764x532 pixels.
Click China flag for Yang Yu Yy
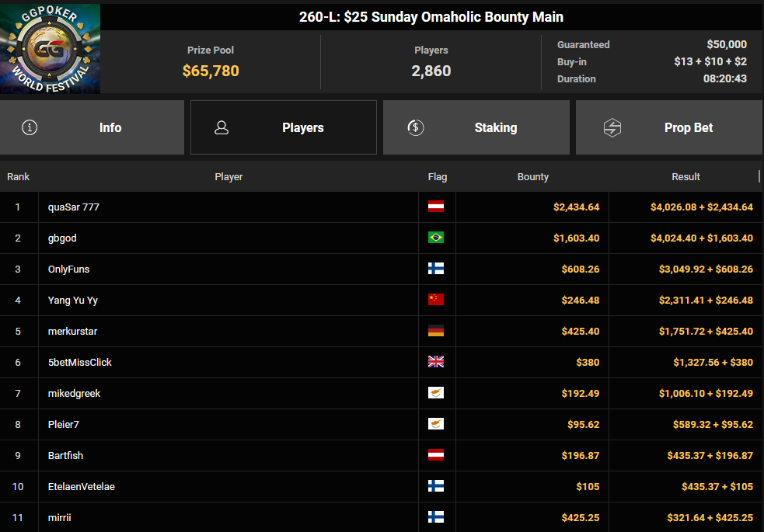[x=436, y=301]
